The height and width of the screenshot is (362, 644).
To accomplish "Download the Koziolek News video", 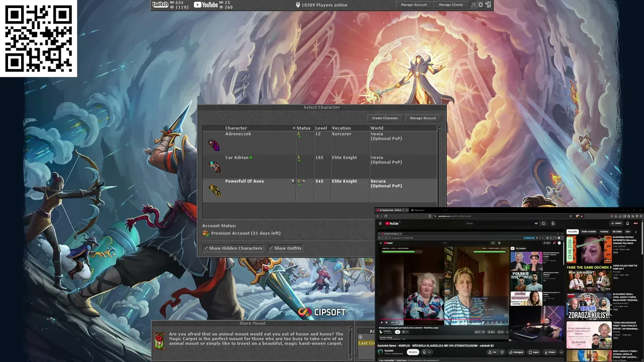I will [x=550, y=352].
